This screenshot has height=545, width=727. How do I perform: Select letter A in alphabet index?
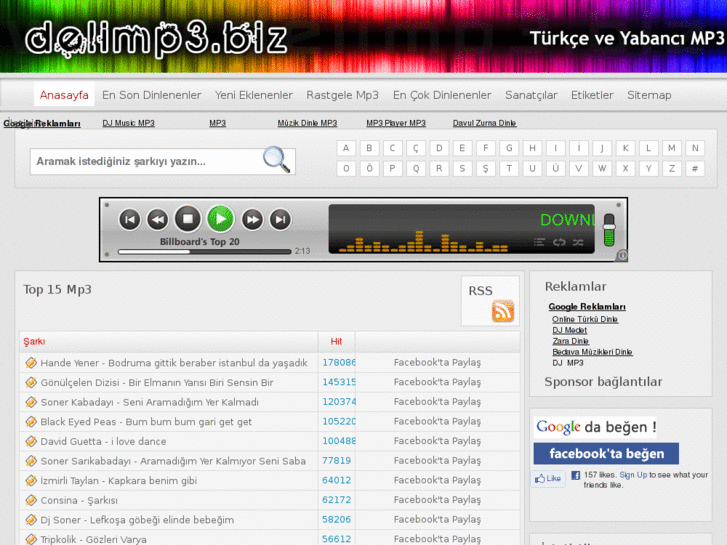pos(346,148)
